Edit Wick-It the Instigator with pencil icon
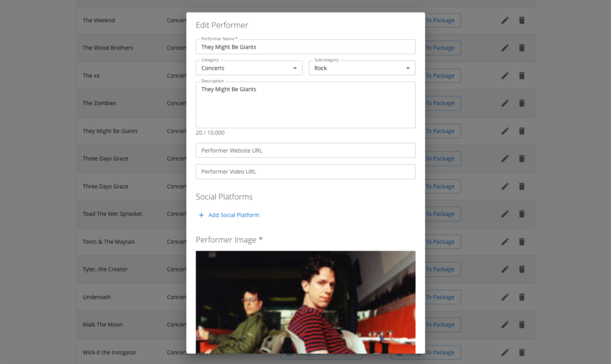Screen dimensions: 611x364 click(x=505, y=352)
